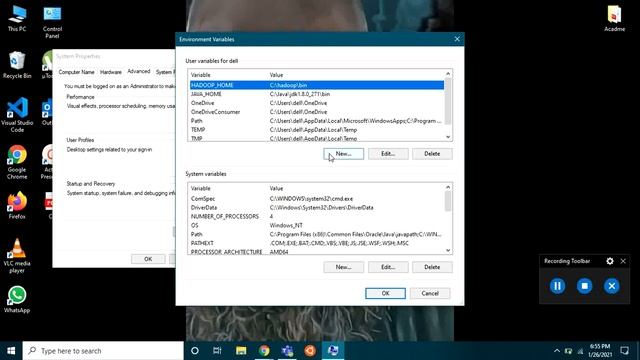Stop the recording in Recording Toolbar
Image resolution: width=640 pixels, height=360 pixels.
point(584,286)
